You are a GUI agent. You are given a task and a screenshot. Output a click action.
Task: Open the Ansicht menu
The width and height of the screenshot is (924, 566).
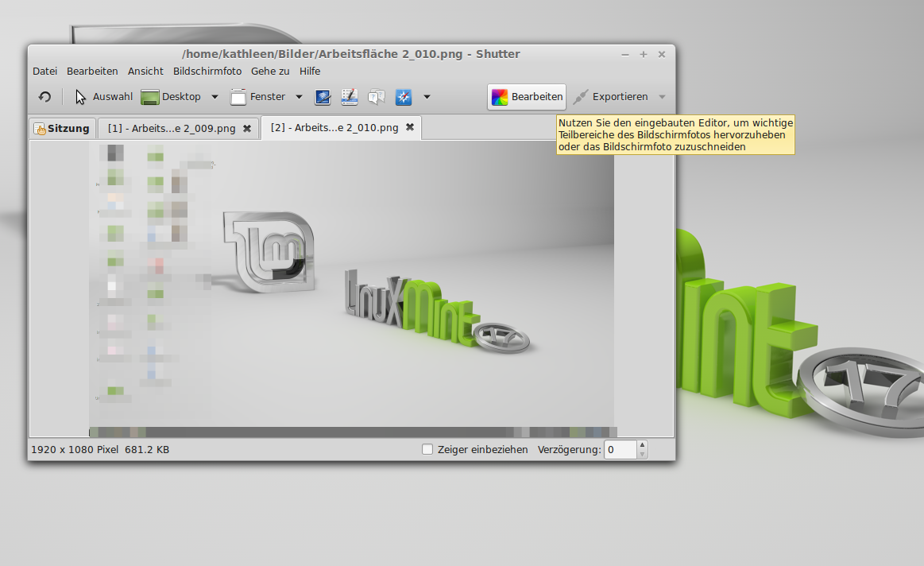tap(145, 72)
